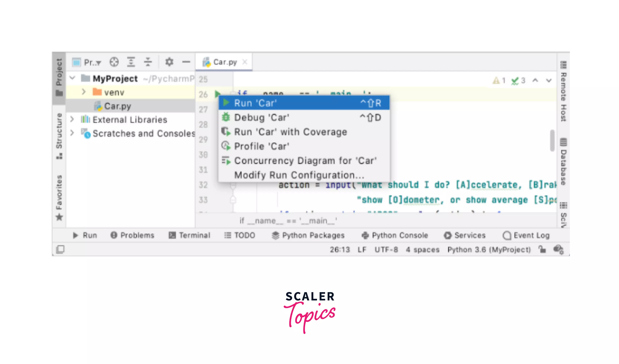This screenshot has height=364, width=619.
Task: Open Python Console tool window
Action: pos(395,235)
